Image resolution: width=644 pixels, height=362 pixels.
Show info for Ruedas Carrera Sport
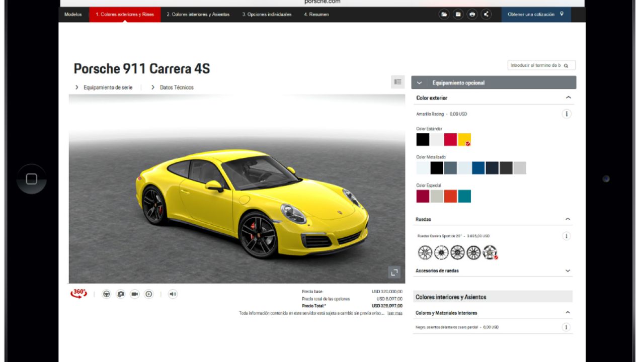(x=566, y=236)
